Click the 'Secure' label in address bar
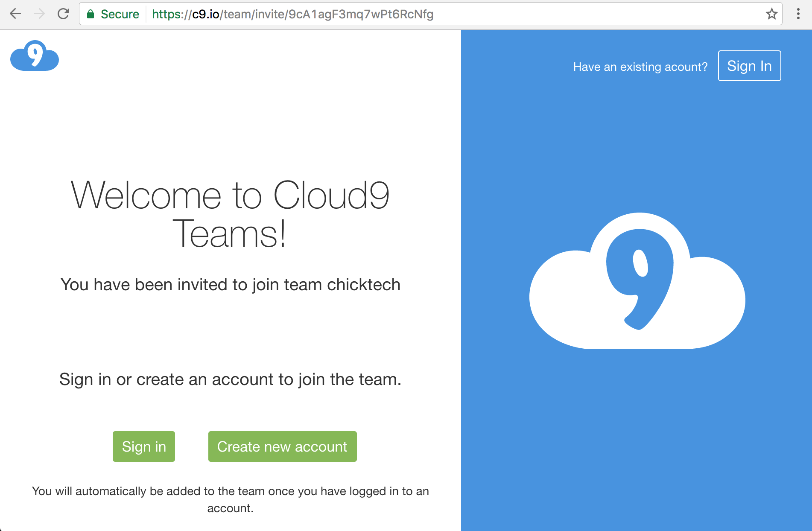 coord(120,14)
